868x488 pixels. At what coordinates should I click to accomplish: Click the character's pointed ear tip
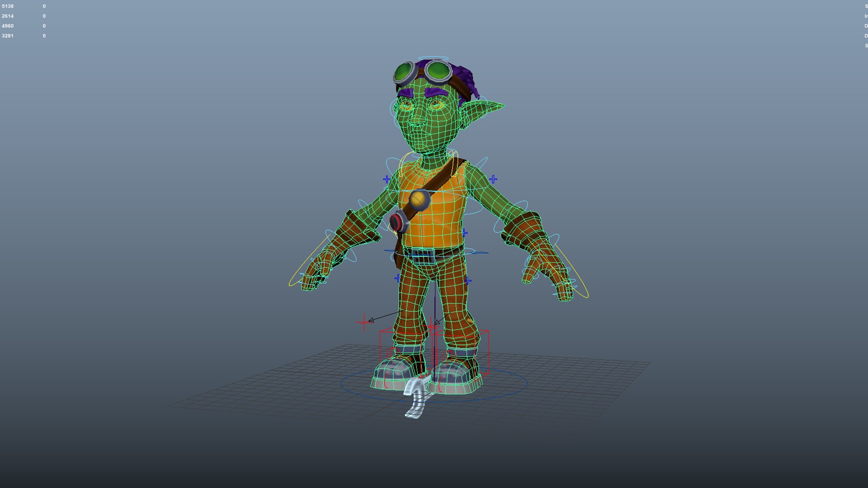pyautogui.click(x=500, y=106)
